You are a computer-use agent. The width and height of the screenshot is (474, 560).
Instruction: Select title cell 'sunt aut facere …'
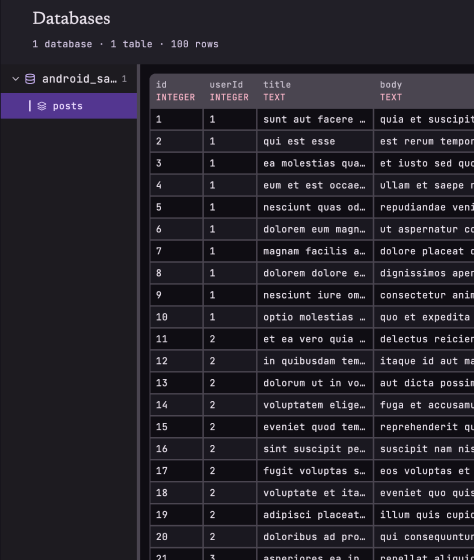pos(315,120)
